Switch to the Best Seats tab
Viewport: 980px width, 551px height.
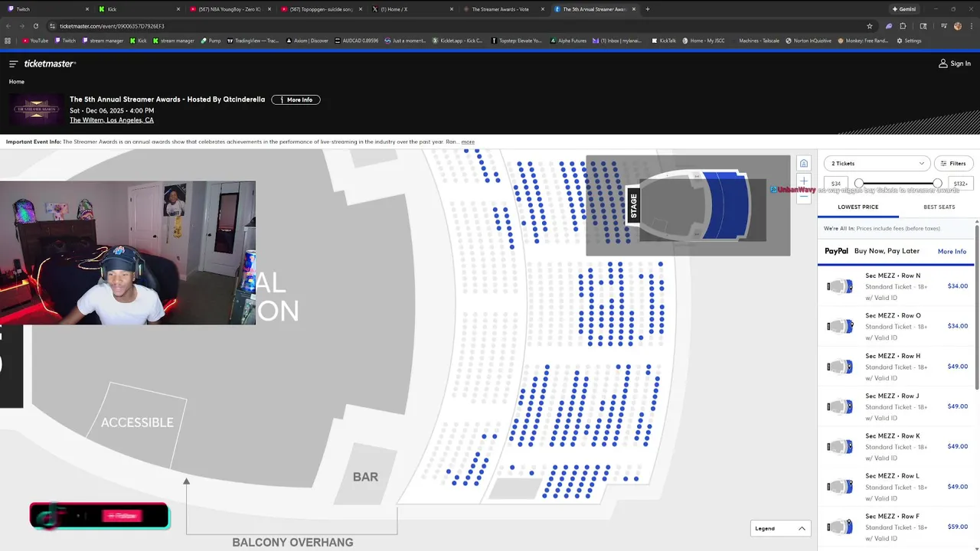[939, 207]
